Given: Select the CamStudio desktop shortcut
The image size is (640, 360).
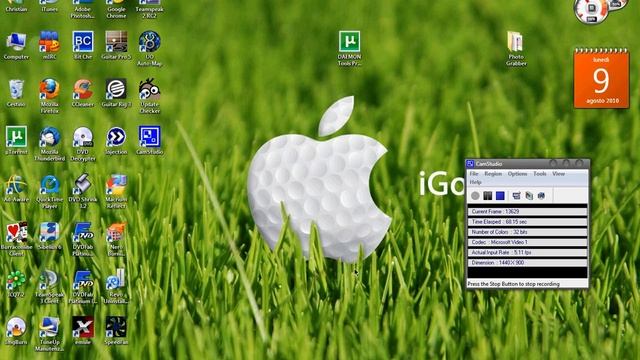Looking at the screenshot, I should pos(149,141).
